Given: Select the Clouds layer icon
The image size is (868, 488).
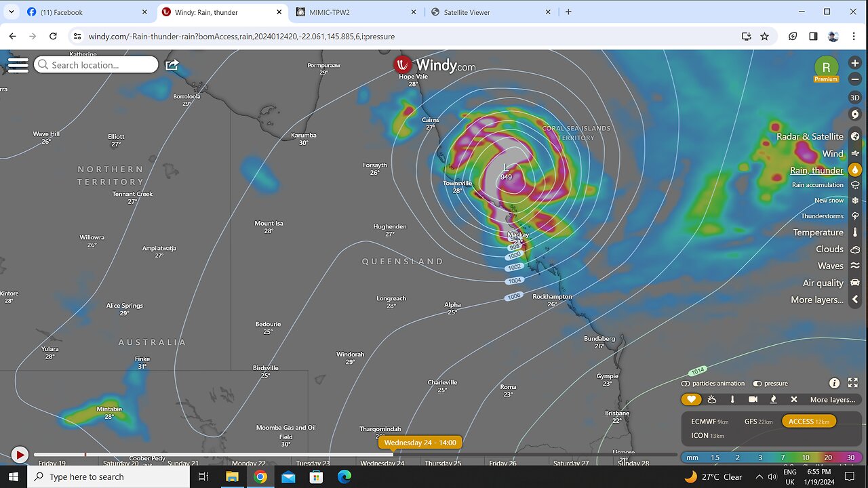Looking at the screenshot, I should (855, 249).
